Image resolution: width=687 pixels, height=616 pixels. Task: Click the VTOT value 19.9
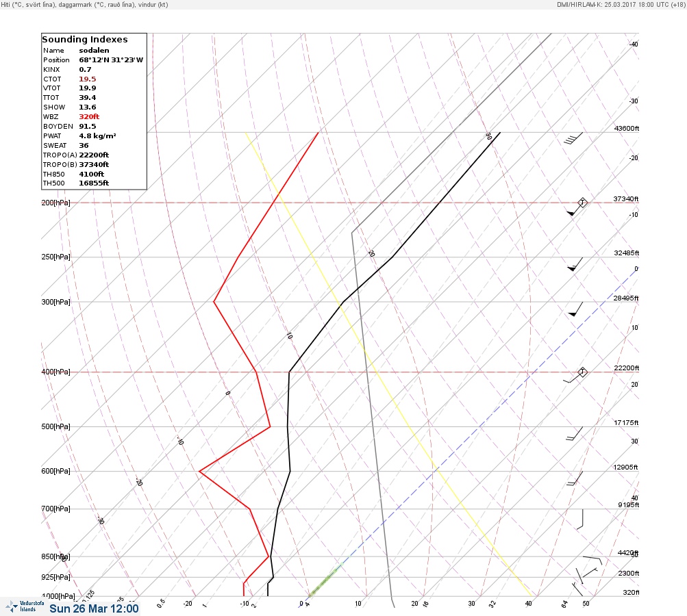coord(87,88)
